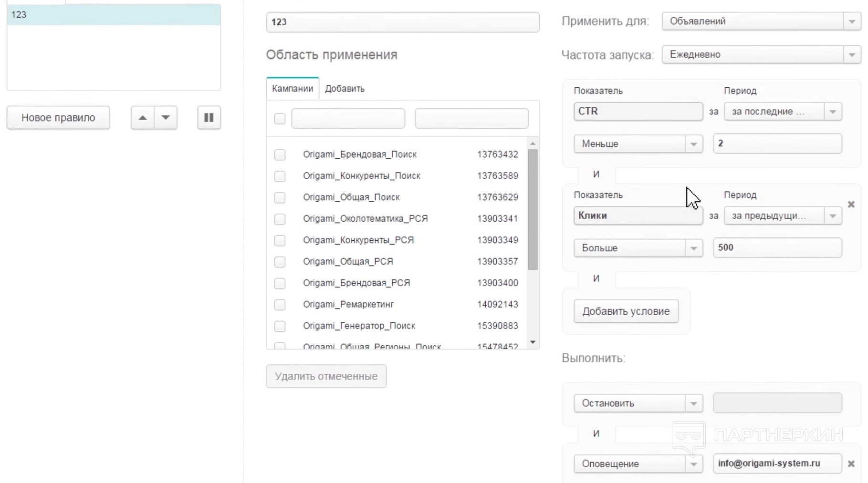Image resolution: width=868 pixels, height=483 pixels.
Task: Expand the Частота запуска dropdown
Action: point(761,55)
